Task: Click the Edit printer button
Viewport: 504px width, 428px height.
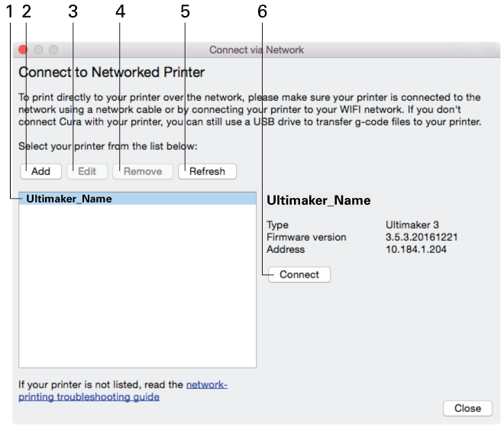Action: [x=87, y=171]
